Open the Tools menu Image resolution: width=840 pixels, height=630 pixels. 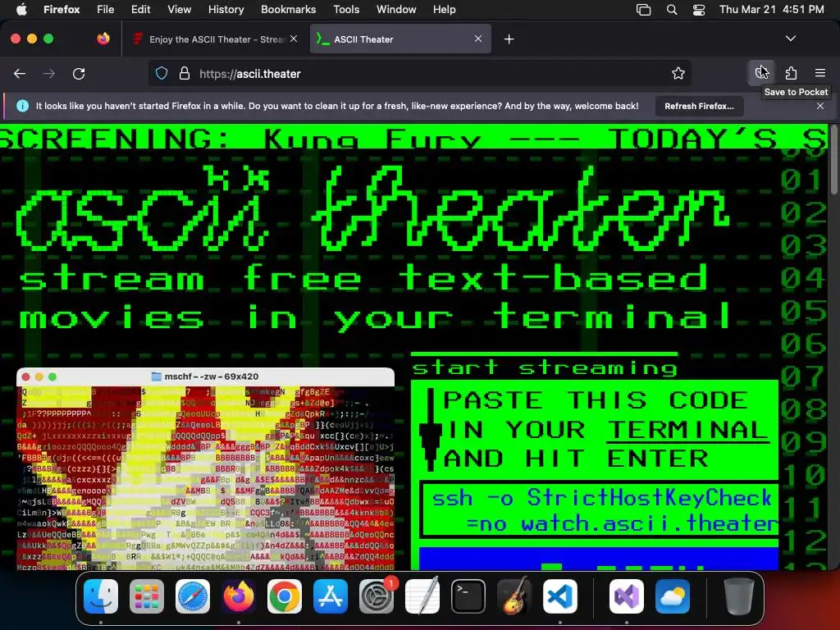(x=346, y=9)
